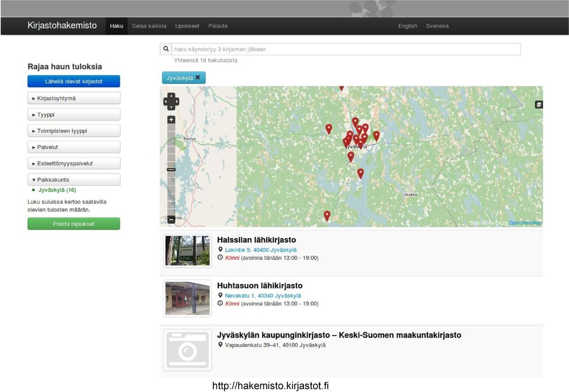
Task: Click the Kirjastohakemisto site title
Action: [x=62, y=25]
